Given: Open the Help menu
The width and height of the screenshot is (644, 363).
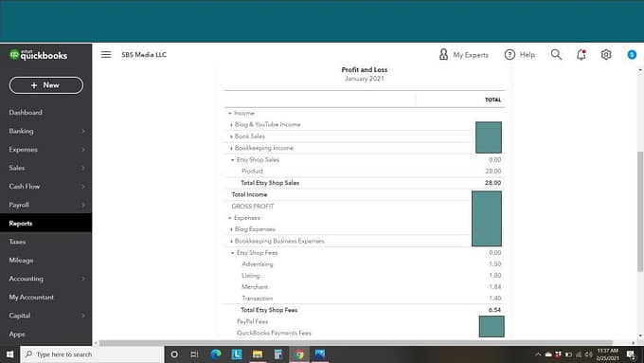Looking at the screenshot, I should click(x=520, y=55).
